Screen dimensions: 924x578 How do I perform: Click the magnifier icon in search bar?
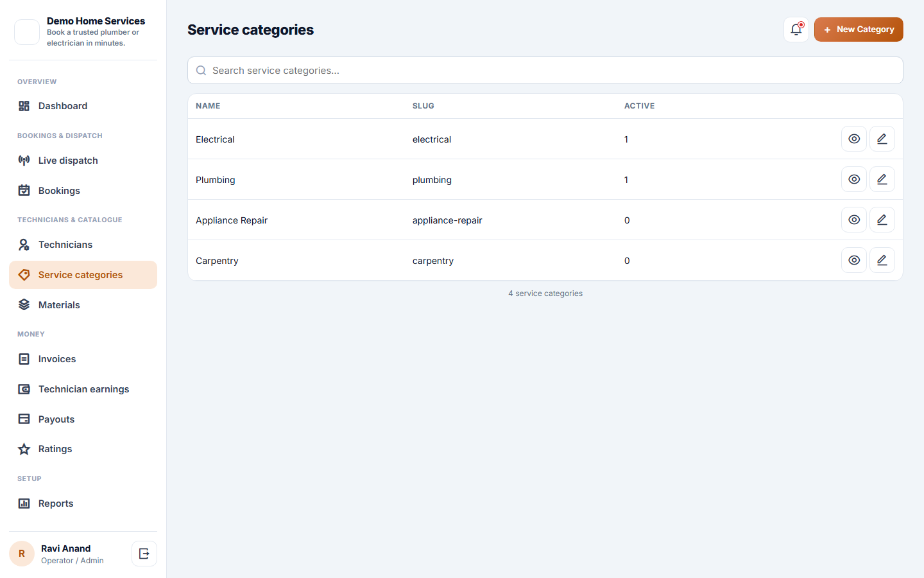[x=201, y=71]
